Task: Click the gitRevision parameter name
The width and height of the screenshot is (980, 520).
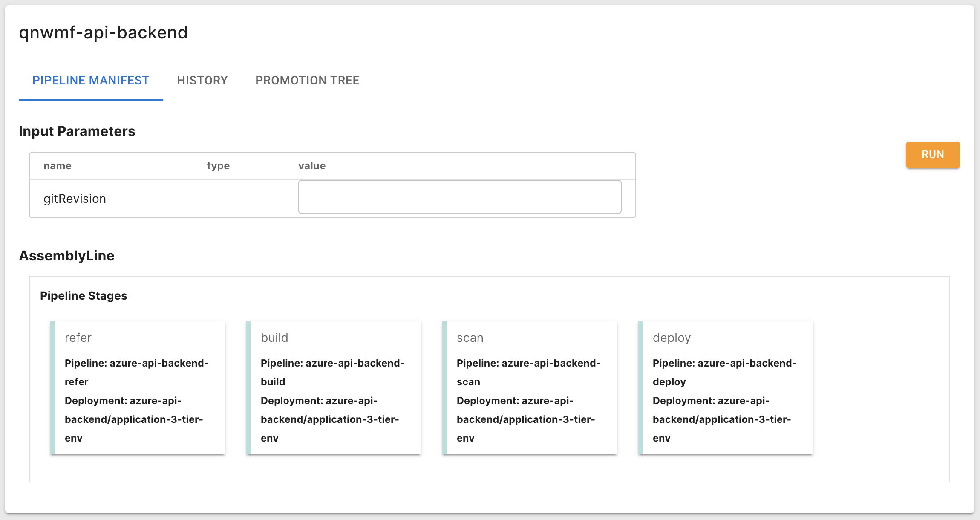Action: point(75,199)
